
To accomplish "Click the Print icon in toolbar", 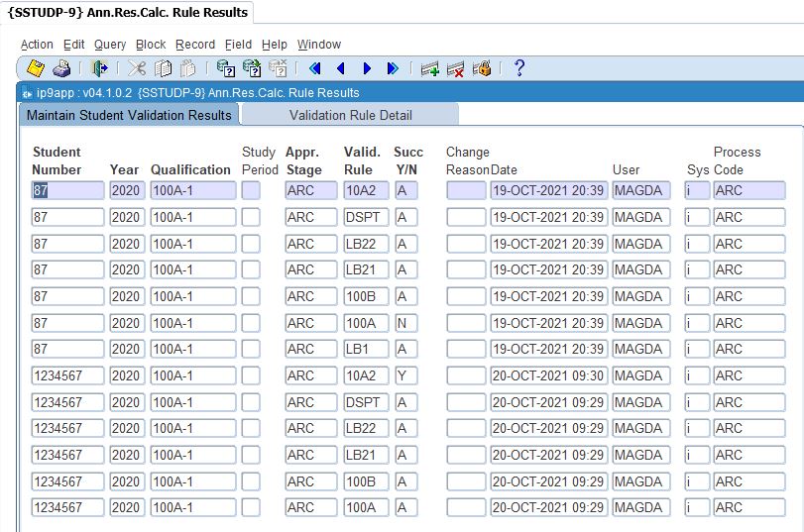I will pos(61,68).
